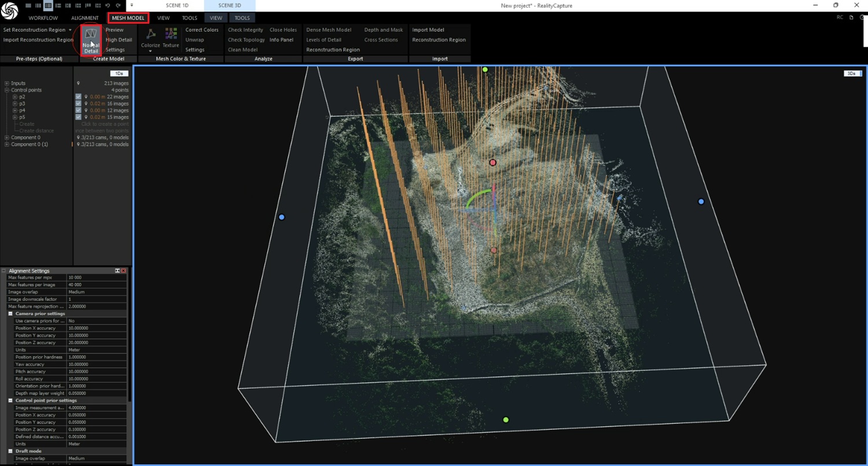
Task: Collapse the Control points tree node
Action: click(7, 90)
